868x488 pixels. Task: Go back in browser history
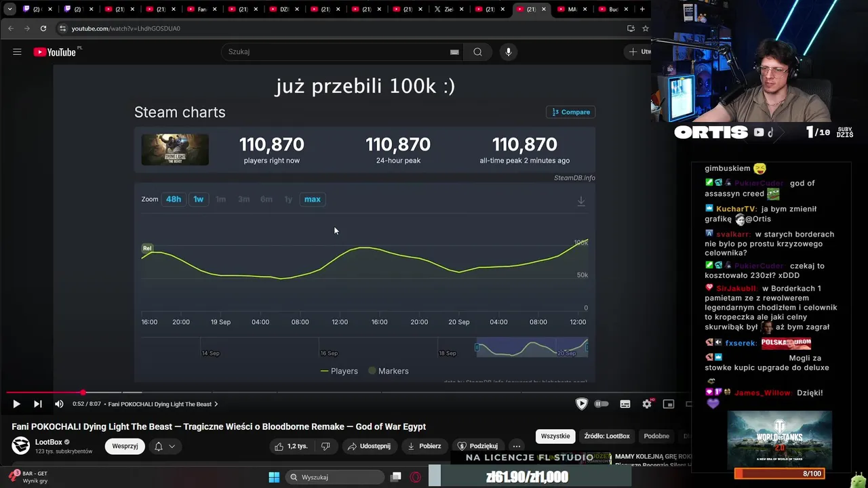click(x=11, y=28)
